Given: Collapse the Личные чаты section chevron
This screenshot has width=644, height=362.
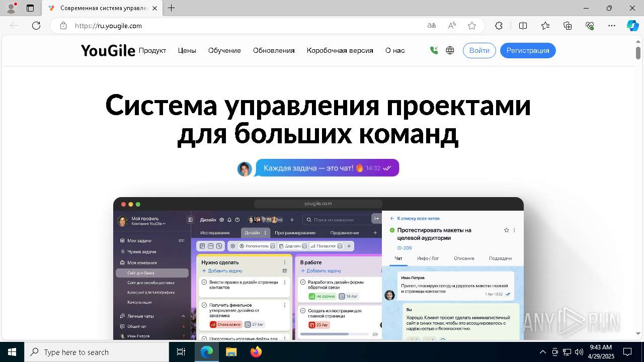Looking at the screenshot, I should pos(183,316).
